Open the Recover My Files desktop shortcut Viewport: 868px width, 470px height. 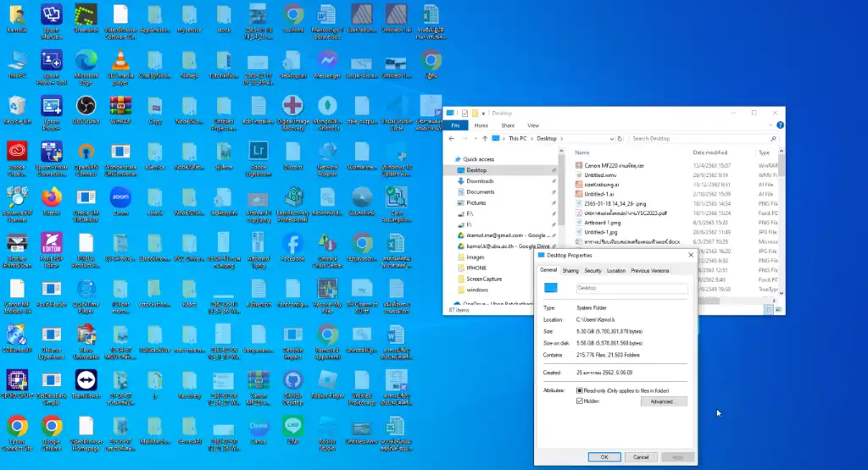click(x=327, y=296)
